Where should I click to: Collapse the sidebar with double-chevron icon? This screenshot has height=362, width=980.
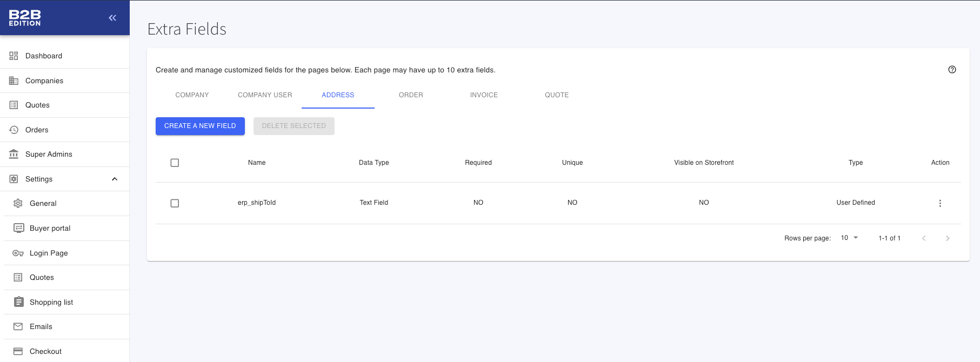click(112, 18)
